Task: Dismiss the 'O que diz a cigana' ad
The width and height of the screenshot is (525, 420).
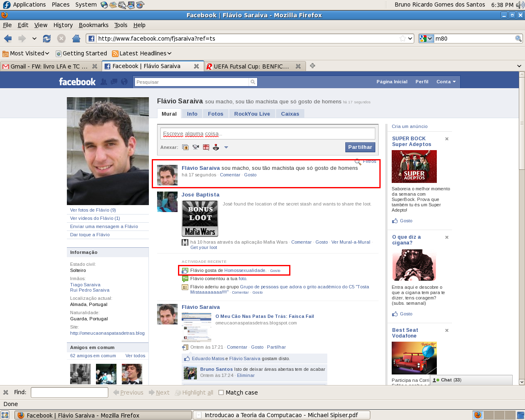Action: [x=447, y=237]
